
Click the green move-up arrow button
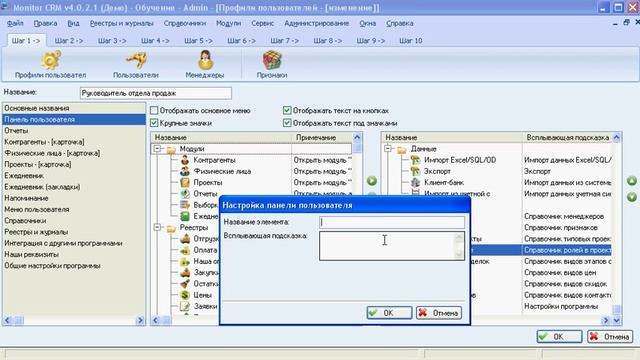pos(632,181)
